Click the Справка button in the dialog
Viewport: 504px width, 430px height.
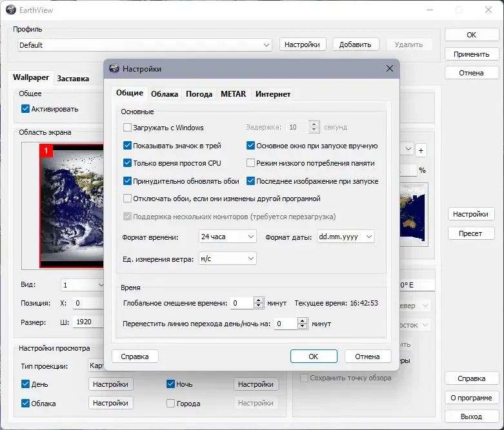pos(135,356)
